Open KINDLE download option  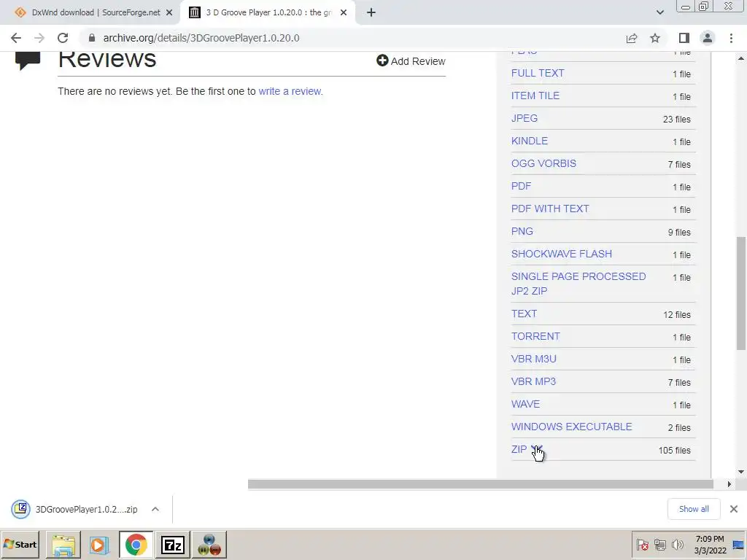(530, 141)
